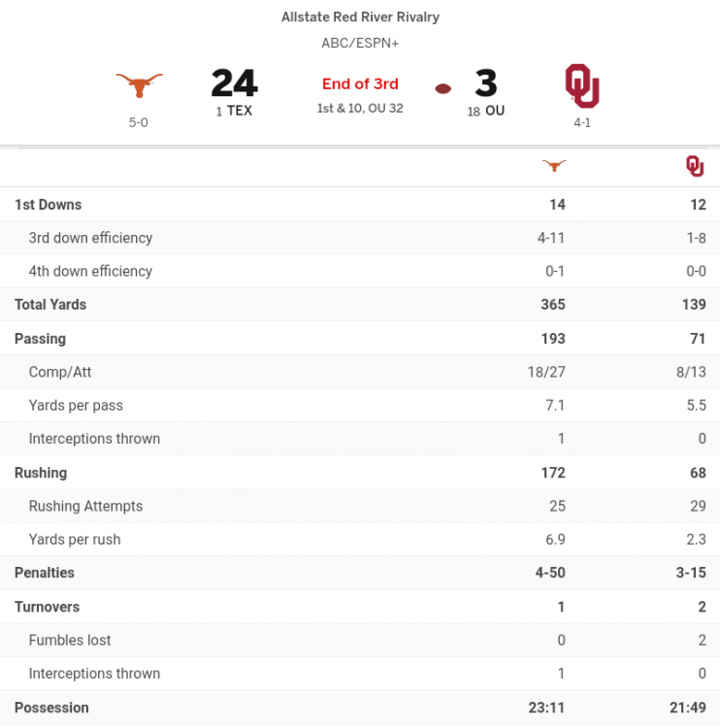
Task: Click the ABC/ESPN+ broadcast label
Action: point(360,43)
